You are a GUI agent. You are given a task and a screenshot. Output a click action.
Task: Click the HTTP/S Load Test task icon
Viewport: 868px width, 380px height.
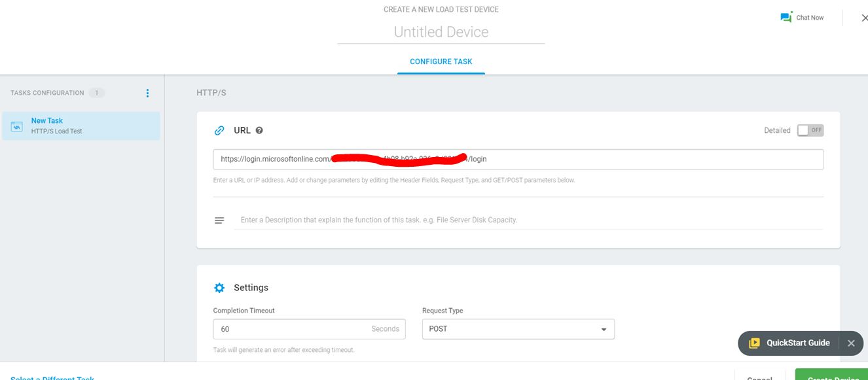pyautogui.click(x=18, y=126)
